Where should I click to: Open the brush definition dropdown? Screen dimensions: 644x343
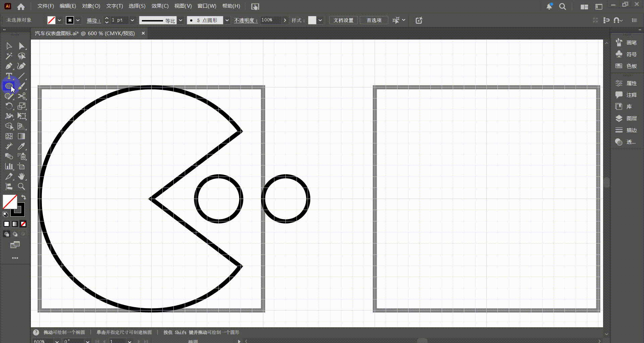(x=227, y=20)
